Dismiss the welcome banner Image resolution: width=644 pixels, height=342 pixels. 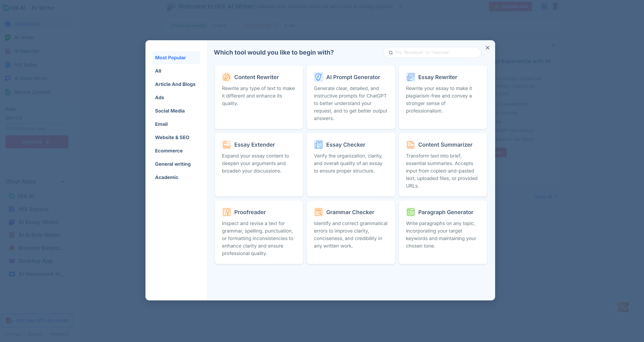coord(401,6)
